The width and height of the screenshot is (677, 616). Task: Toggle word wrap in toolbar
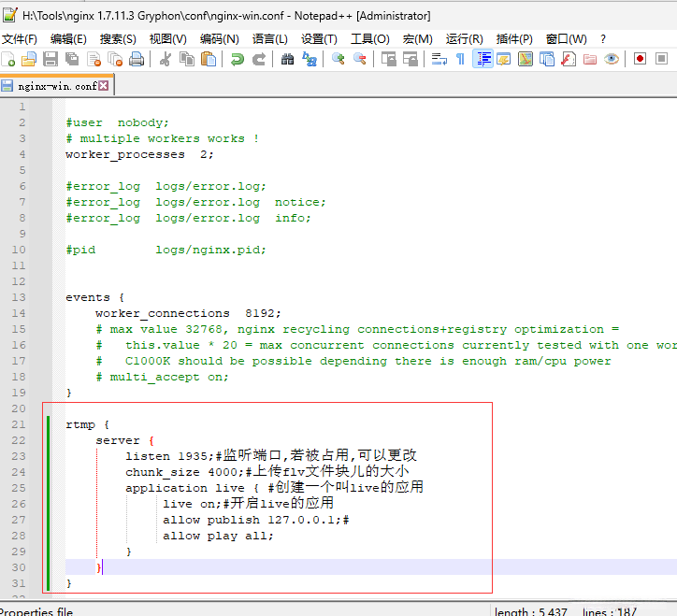[x=439, y=59]
